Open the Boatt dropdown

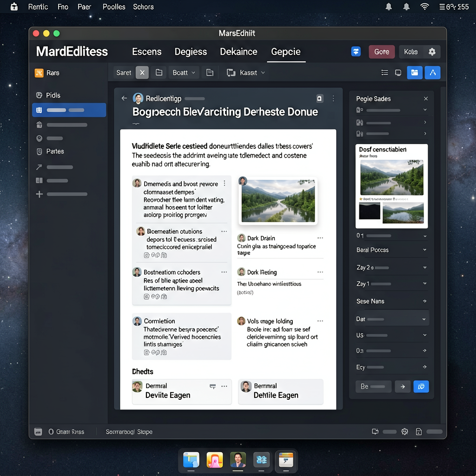184,73
